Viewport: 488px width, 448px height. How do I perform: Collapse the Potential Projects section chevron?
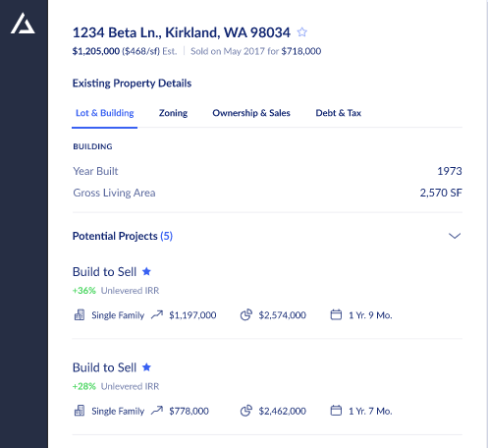(x=455, y=236)
